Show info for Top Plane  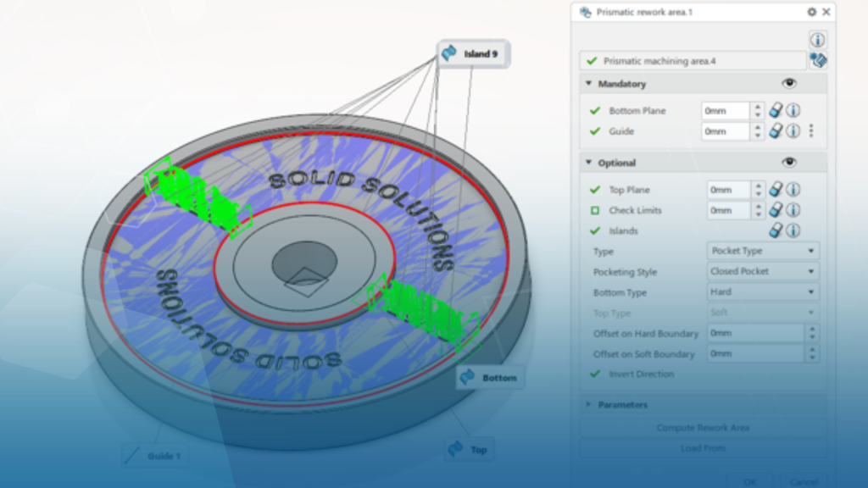point(793,189)
